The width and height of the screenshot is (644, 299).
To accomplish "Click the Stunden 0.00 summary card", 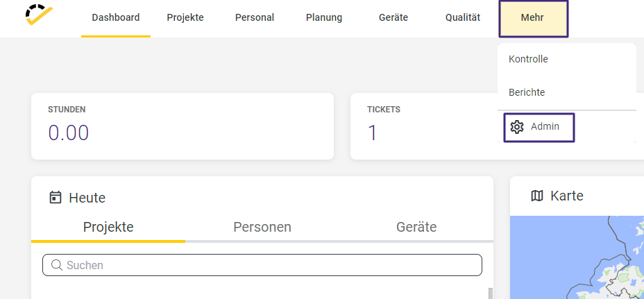I will pos(183,126).
